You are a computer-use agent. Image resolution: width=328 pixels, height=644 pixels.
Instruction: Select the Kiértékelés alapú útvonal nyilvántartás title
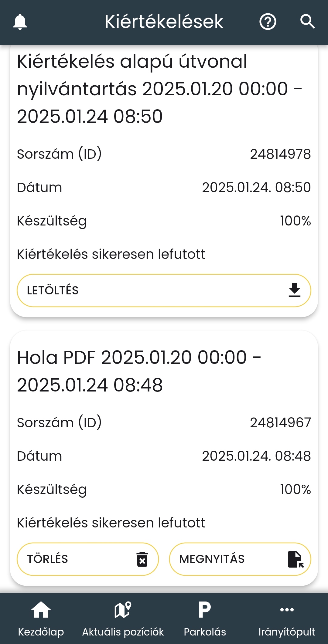159,89
